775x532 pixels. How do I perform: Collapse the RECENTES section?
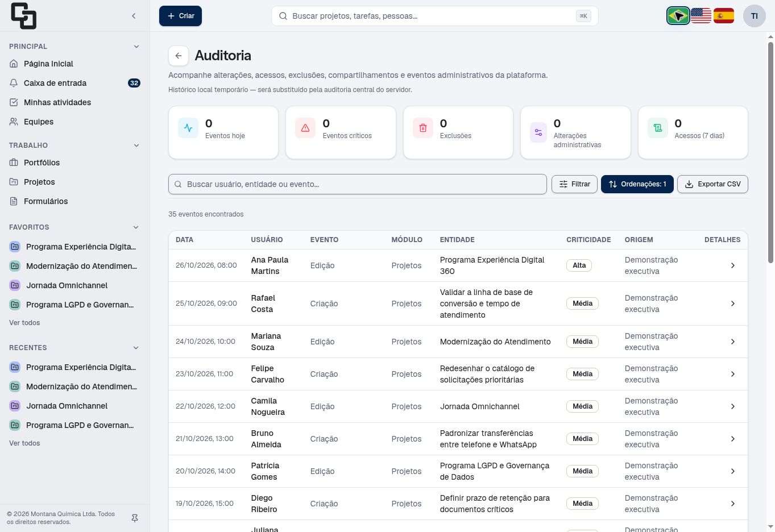136,348
